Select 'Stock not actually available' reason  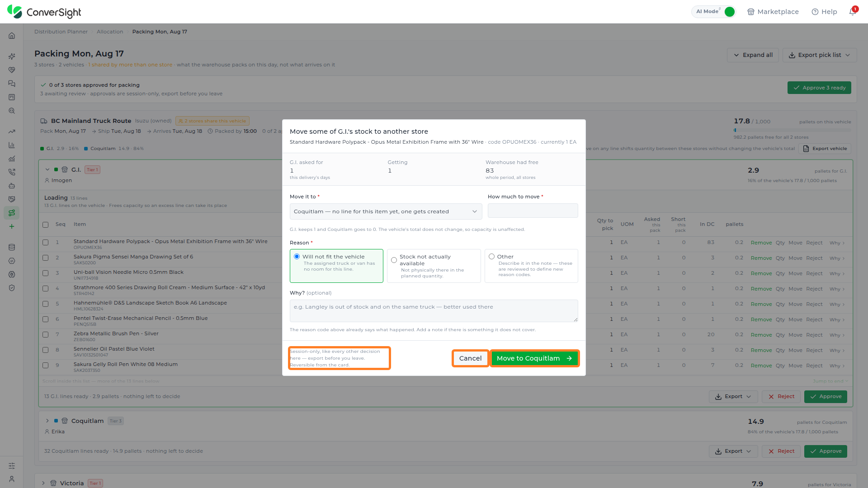434,266
